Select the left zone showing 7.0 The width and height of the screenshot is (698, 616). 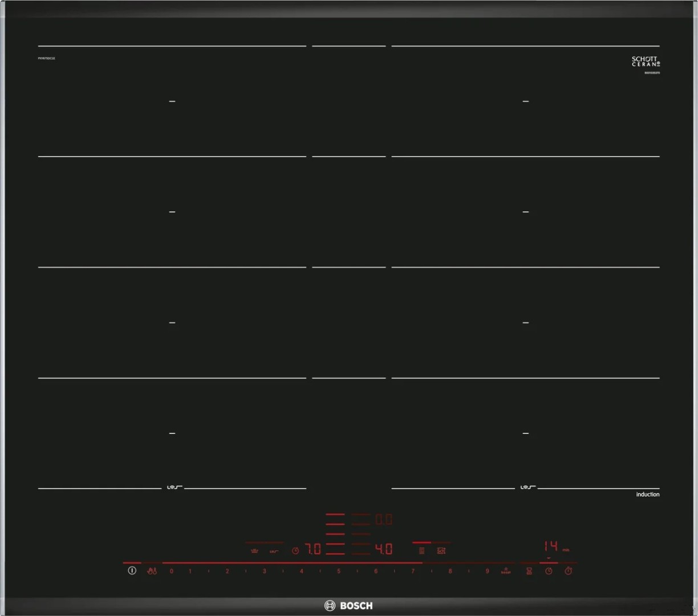(x=313, y=549)
